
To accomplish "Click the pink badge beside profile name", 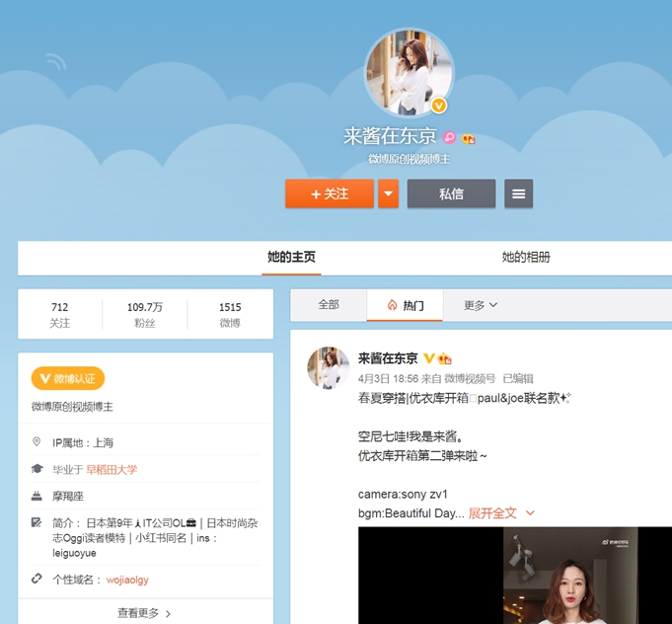I will click(x=449, y=138).
